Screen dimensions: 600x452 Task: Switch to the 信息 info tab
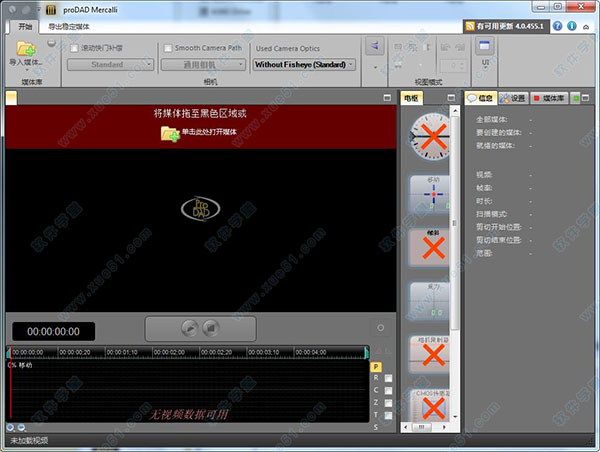click(x=481, y=98)
